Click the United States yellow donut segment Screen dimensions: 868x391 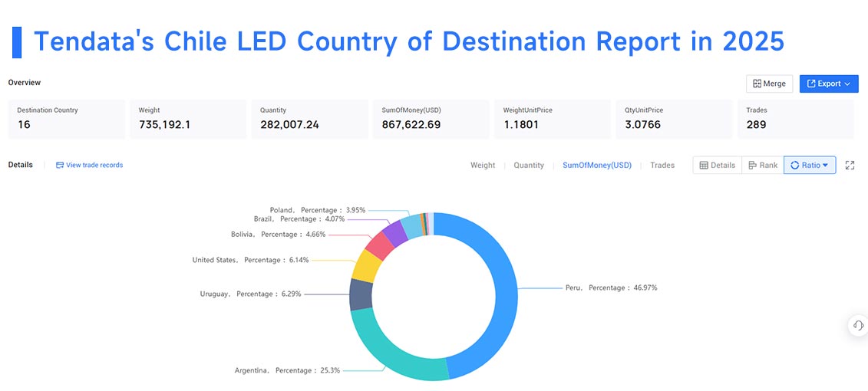(x=367, y=265)
